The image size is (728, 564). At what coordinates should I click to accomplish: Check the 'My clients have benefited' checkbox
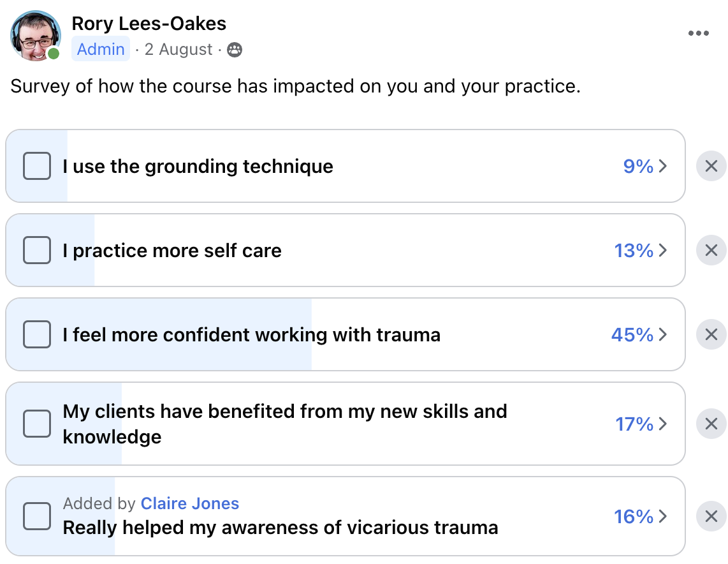click(x=37, y=424)
